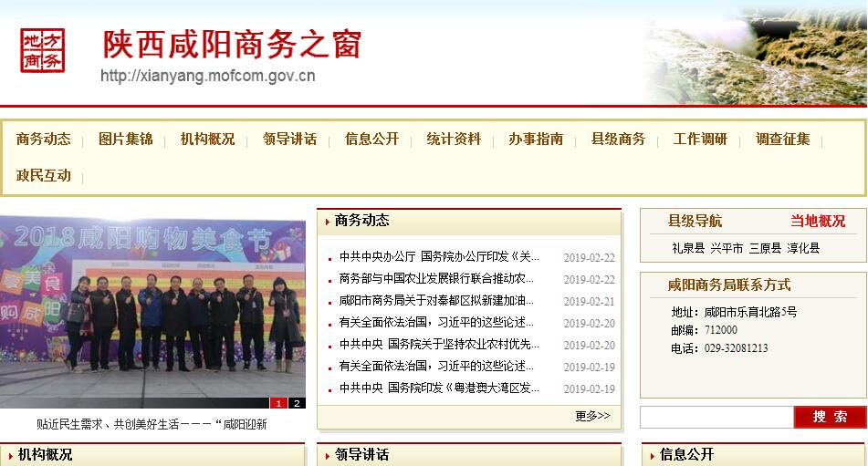
Task: Click the URL text http://xianyang.mofcom.gov.cn
Action: 207,76
